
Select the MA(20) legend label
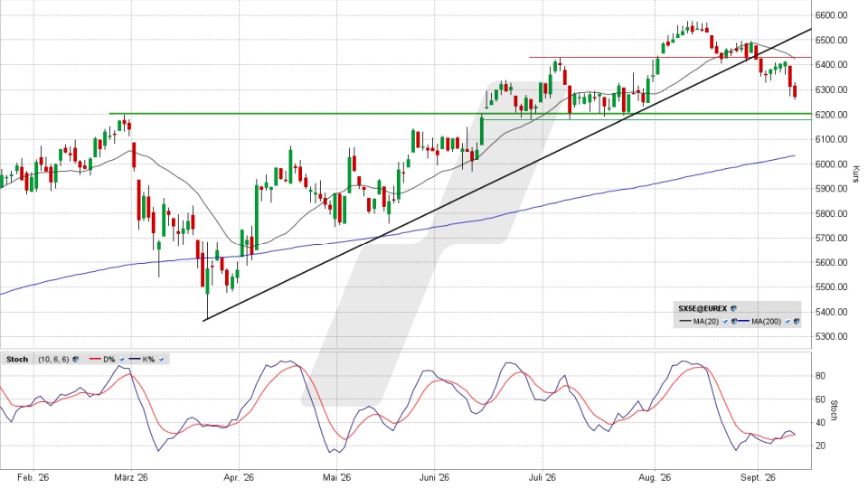click(x=706, y=321)
